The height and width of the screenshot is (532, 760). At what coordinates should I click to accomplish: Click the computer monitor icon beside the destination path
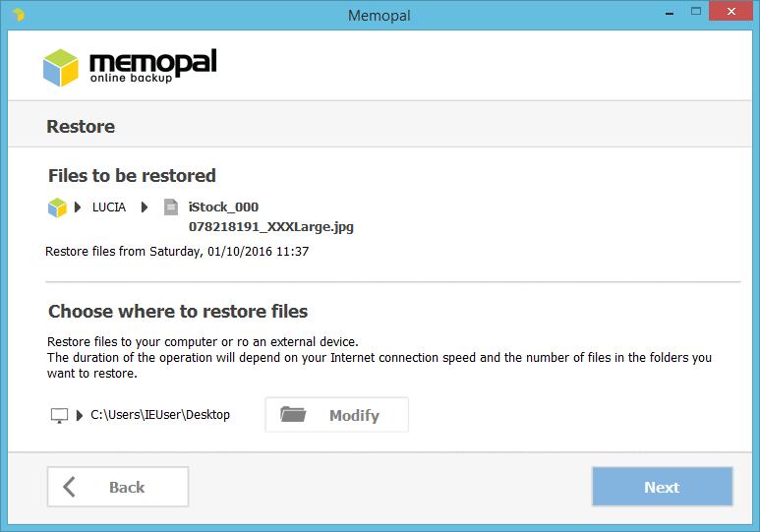[60, 416]
